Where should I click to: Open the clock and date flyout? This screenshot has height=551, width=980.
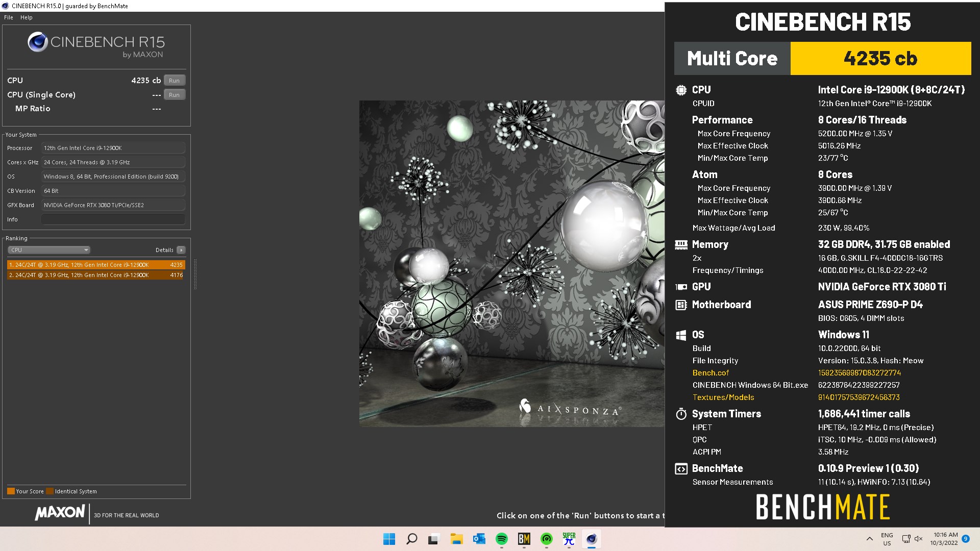pos(944,539)
